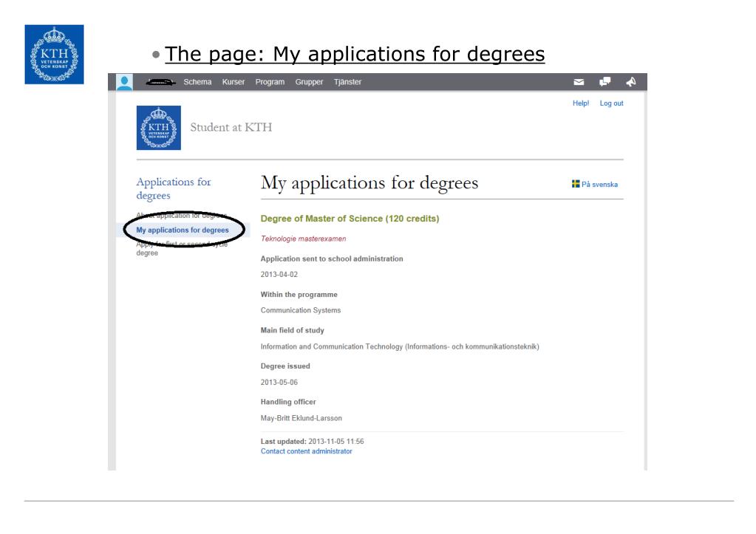
Task: Click Application sent to school administration label
Action: 332,259
